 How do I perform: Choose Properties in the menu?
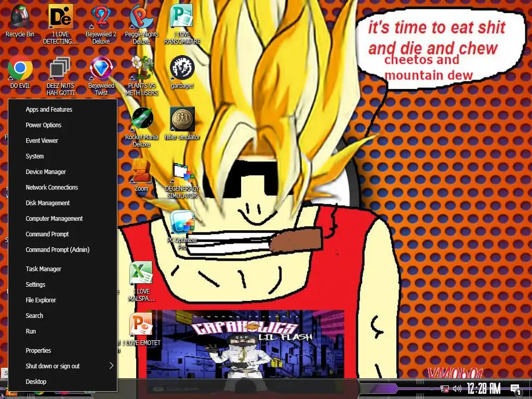click(63, 351)
